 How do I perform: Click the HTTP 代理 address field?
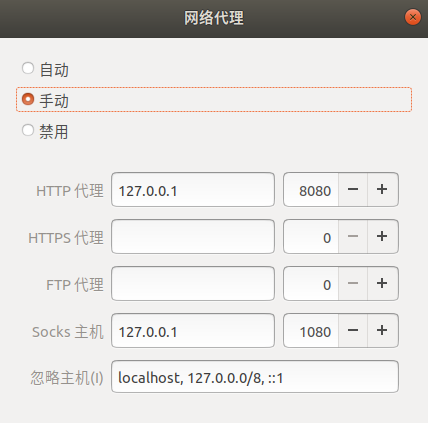point(193,190)
